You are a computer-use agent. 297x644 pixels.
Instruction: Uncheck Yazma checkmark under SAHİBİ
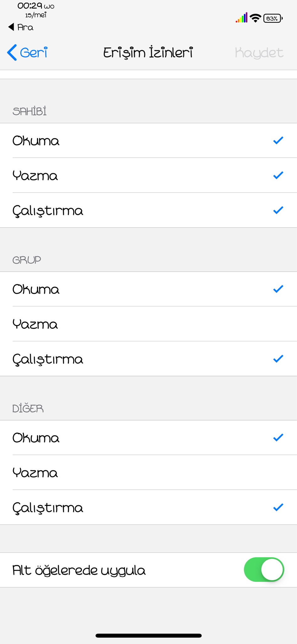(278, 175)
